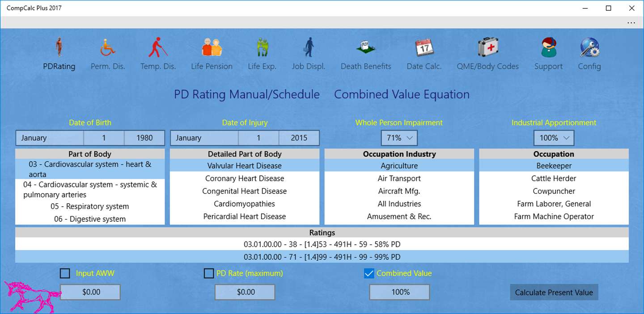Select Cattle Herder occupation

coord(554,178)
